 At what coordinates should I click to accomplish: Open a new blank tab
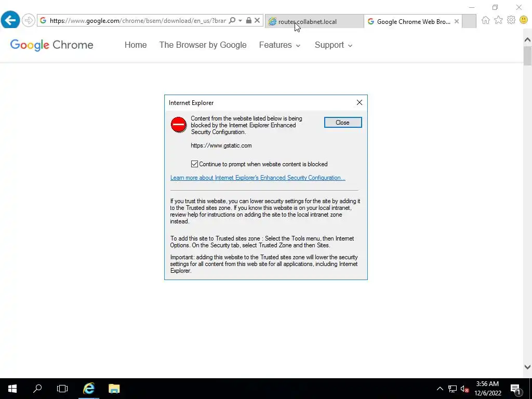[469, 21]
